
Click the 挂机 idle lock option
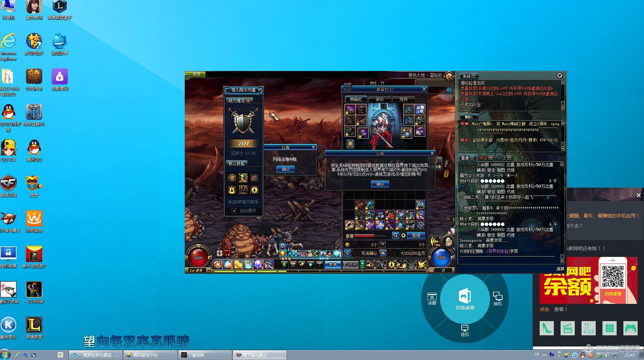(465, 331)
